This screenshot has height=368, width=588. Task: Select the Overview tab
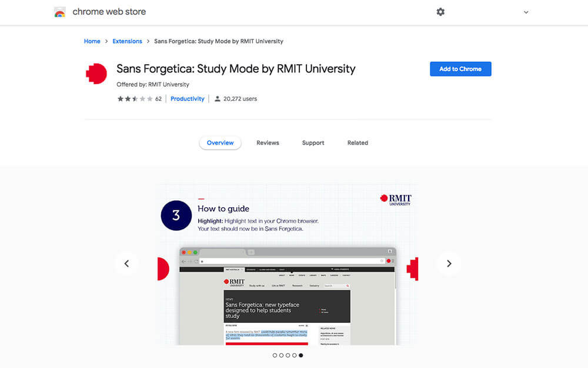pos(220,142)
